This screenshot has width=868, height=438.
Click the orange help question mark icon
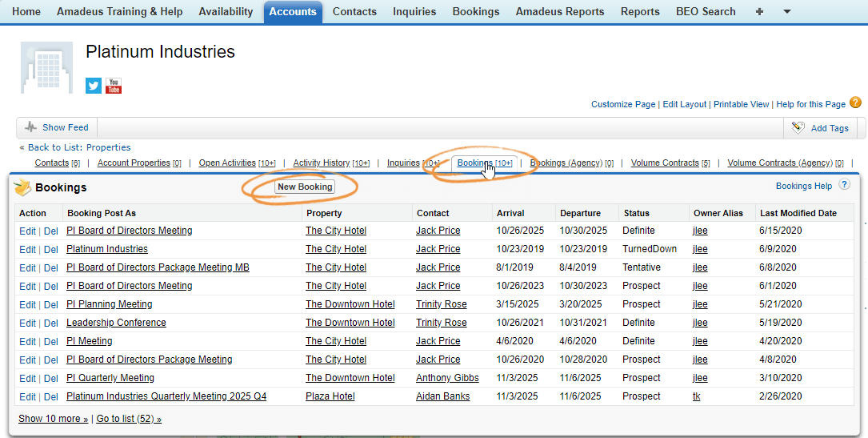[x=855, y=102]
